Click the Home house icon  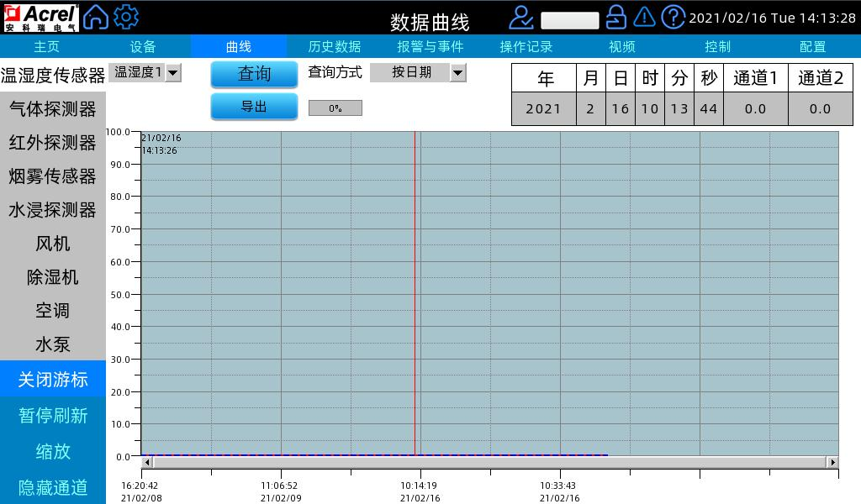tap(96, 17)
